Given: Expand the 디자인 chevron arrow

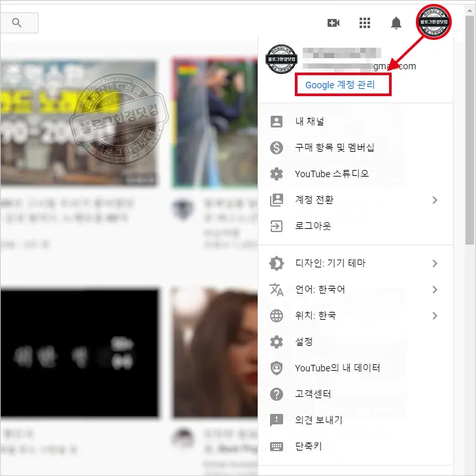Looking at the screenshot, I should pyautogui.click(x=435, y=263).
